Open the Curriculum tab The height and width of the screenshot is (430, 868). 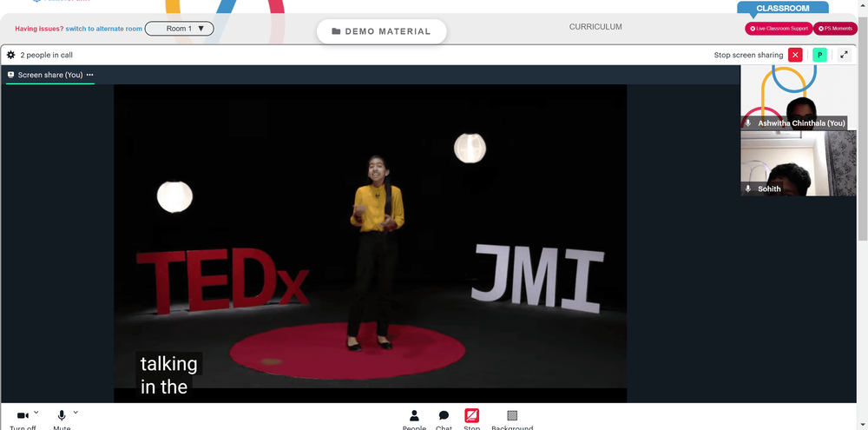point(595,27)
